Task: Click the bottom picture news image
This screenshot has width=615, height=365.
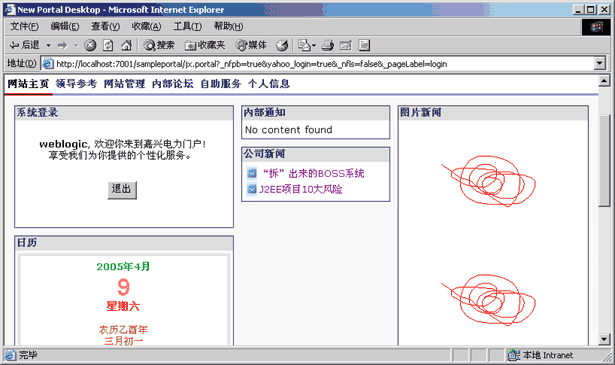Action: pyautogui.click(x=488, y=299)
